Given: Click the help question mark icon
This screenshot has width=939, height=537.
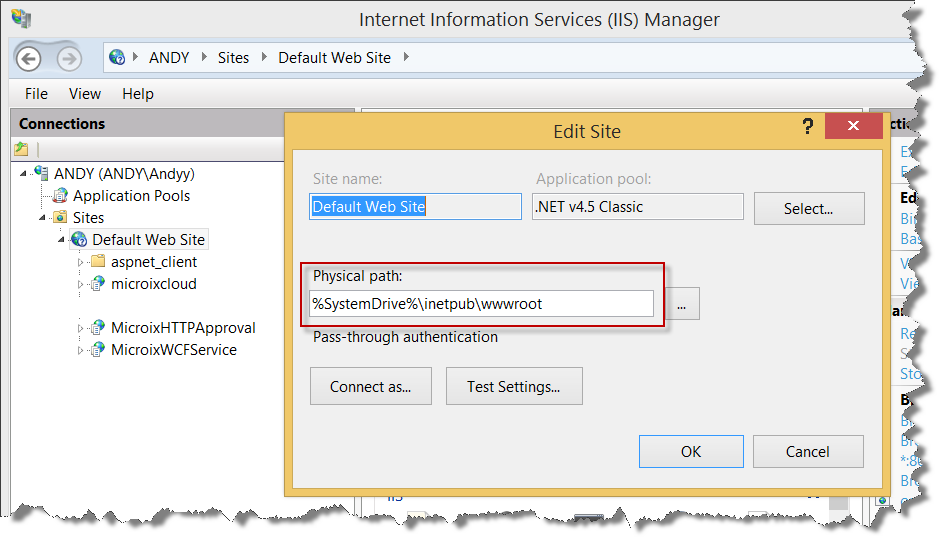Looking at the screenshot, I should point(806,127).
